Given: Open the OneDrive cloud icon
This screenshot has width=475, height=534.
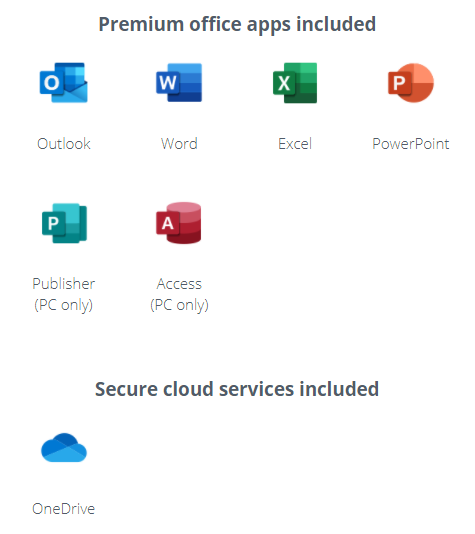Looking at the screenshot, I should point(64,447).
